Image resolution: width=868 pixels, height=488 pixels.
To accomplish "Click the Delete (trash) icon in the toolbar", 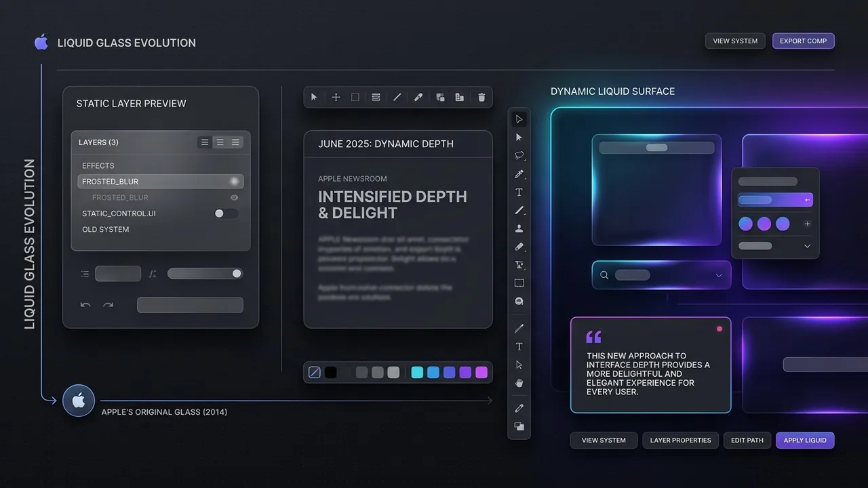I will [x=481, y=97].
